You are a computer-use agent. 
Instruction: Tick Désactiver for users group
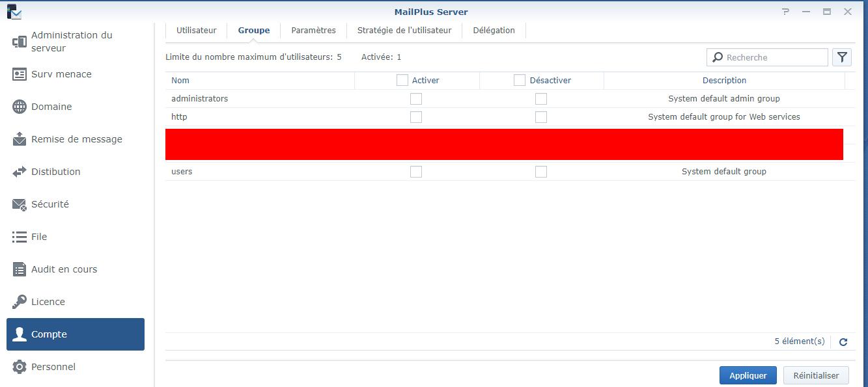(x=541, y=172)
